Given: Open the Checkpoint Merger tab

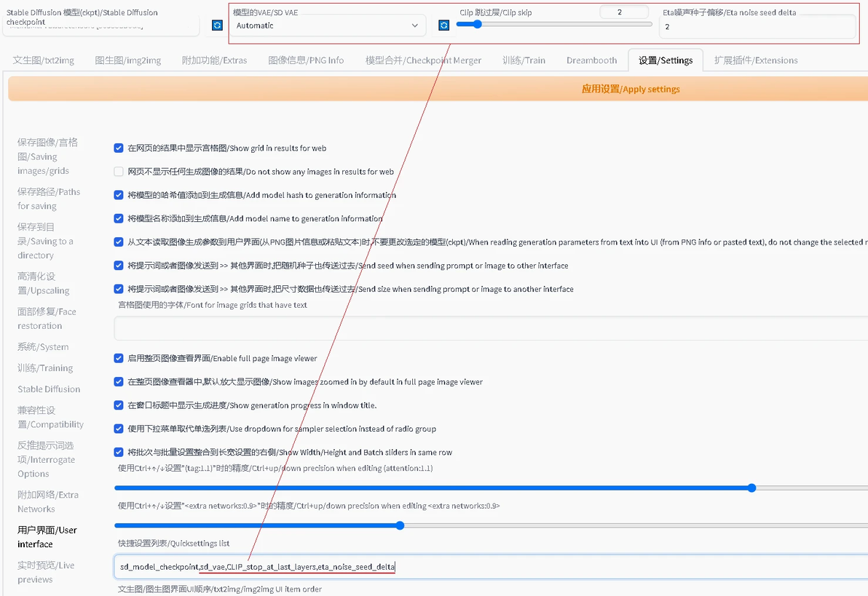Looking at the screenshot, I should [423, 60].
